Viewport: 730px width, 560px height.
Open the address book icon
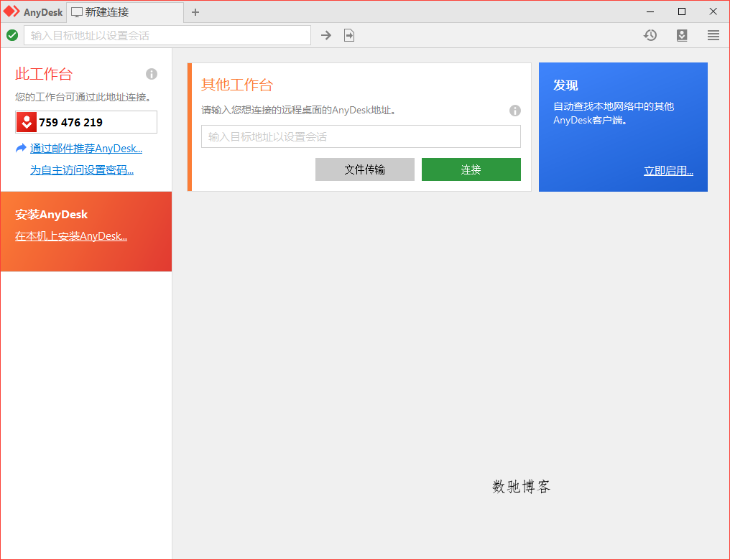tap(682, 35)
